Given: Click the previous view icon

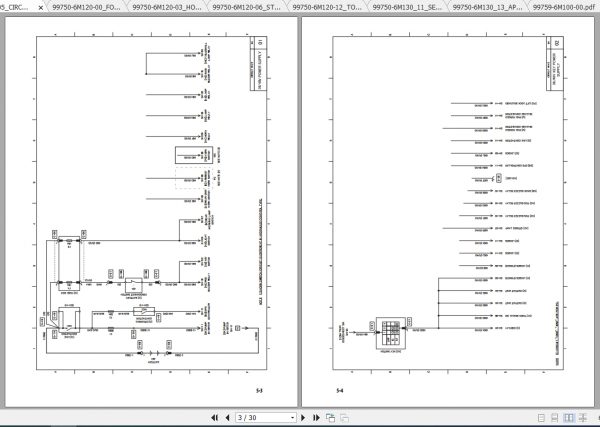Looking at the screenshot, I should [330, 418].
